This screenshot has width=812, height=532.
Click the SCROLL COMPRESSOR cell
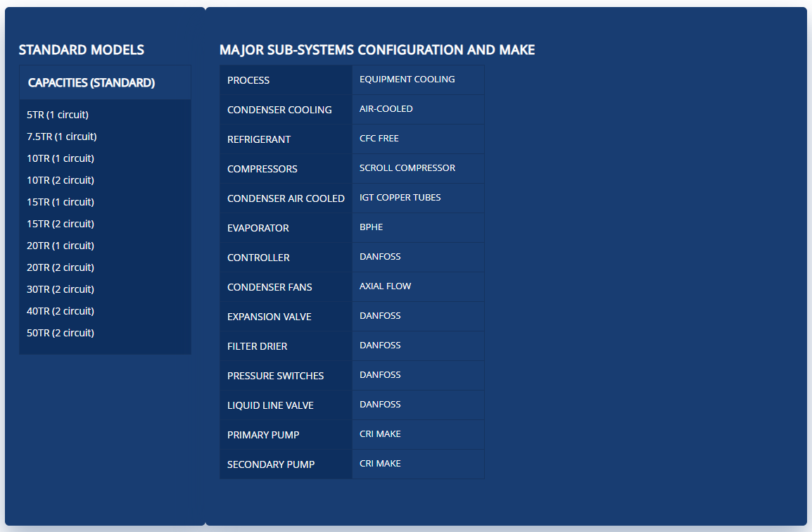[407, 168]
